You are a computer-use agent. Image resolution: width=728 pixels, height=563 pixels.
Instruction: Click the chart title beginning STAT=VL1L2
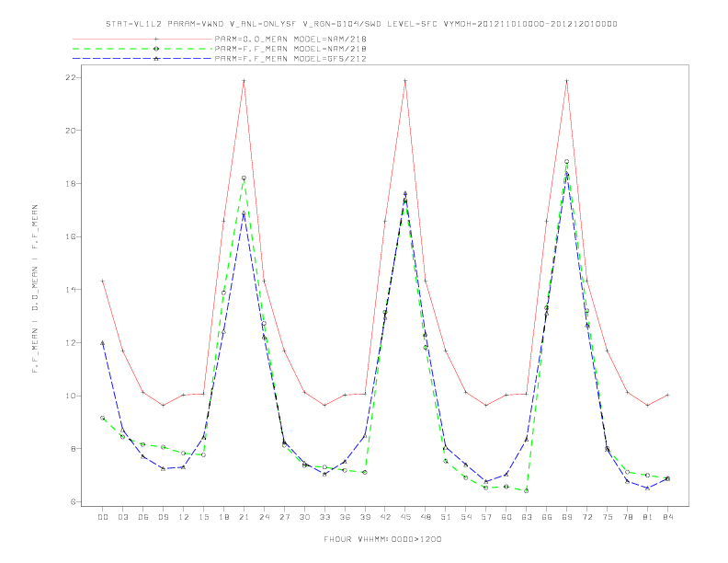click(x=361, y=24)
